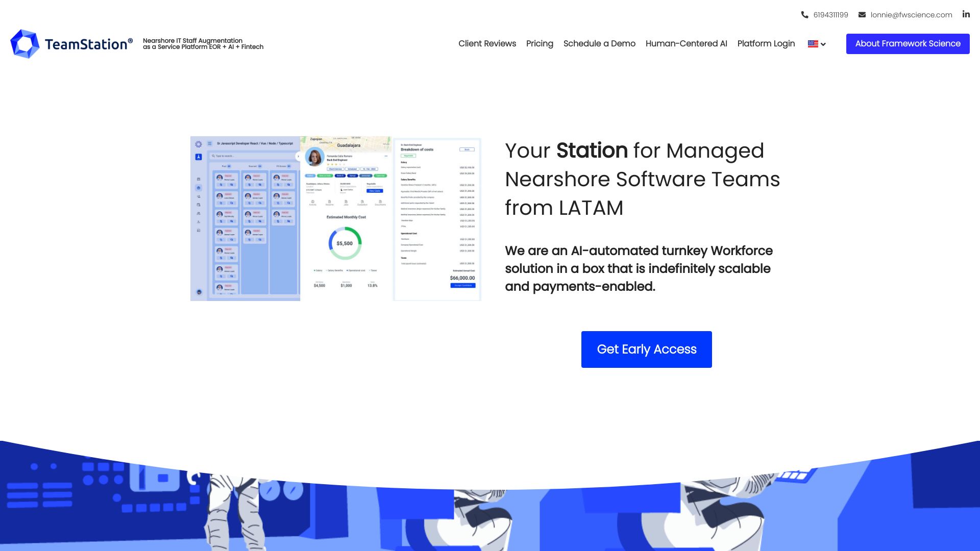Click Client Reviews navigation link
This screenshot has height=551, width=980.
487,43
